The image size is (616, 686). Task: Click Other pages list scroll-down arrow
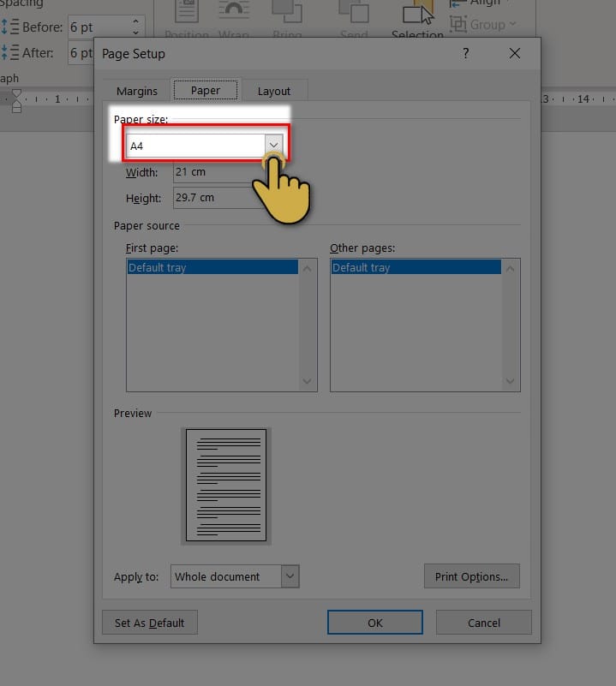[x=510, y=381]
